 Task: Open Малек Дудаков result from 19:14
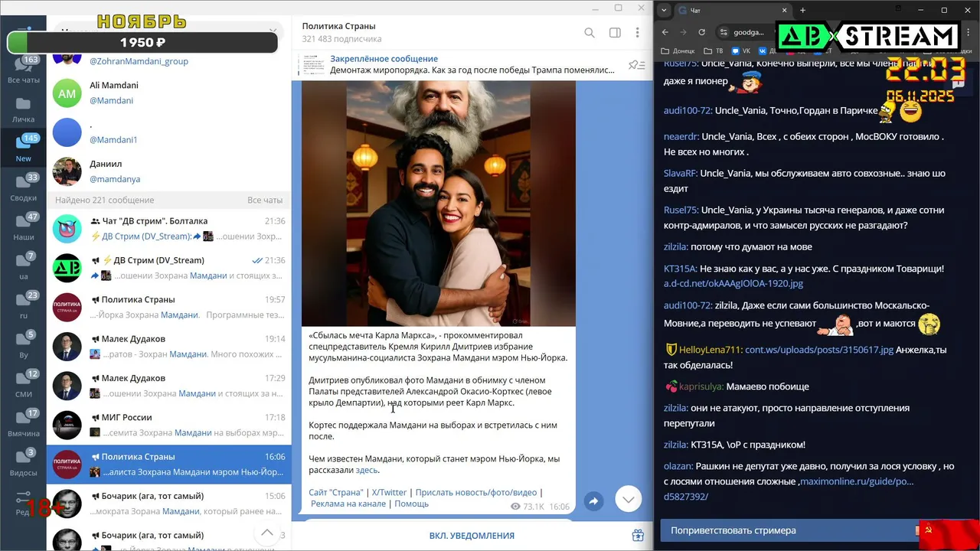point(168,347)
